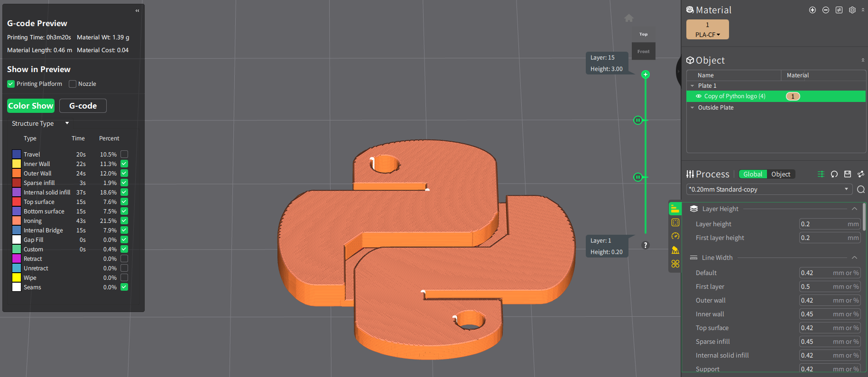Reset process settings with the circular arrow
Screen dimensions: 868x377
(x=834, y=174)
